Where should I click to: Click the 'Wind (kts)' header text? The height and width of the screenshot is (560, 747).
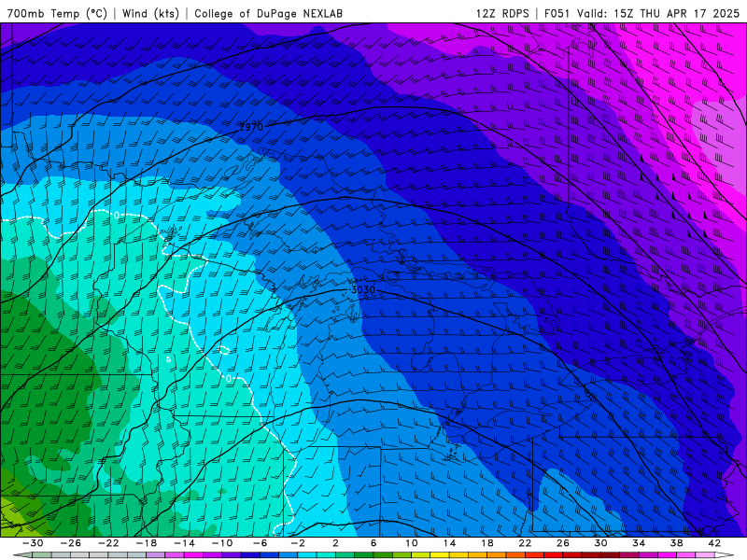click(150, 13)
